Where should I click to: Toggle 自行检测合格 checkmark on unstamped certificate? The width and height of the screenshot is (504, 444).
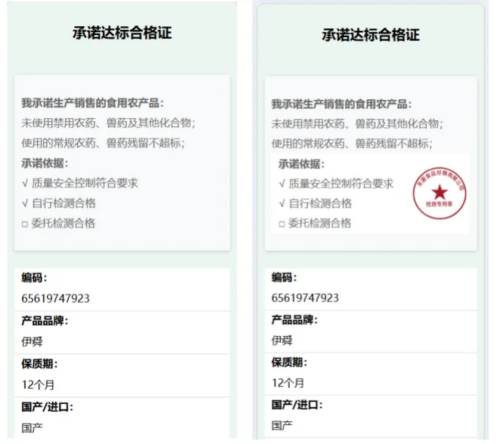click(25, 203)
